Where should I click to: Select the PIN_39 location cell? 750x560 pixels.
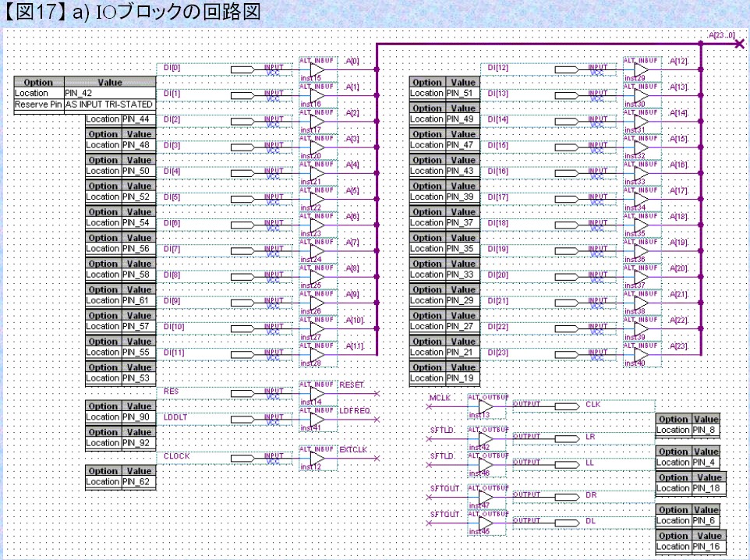462,197
